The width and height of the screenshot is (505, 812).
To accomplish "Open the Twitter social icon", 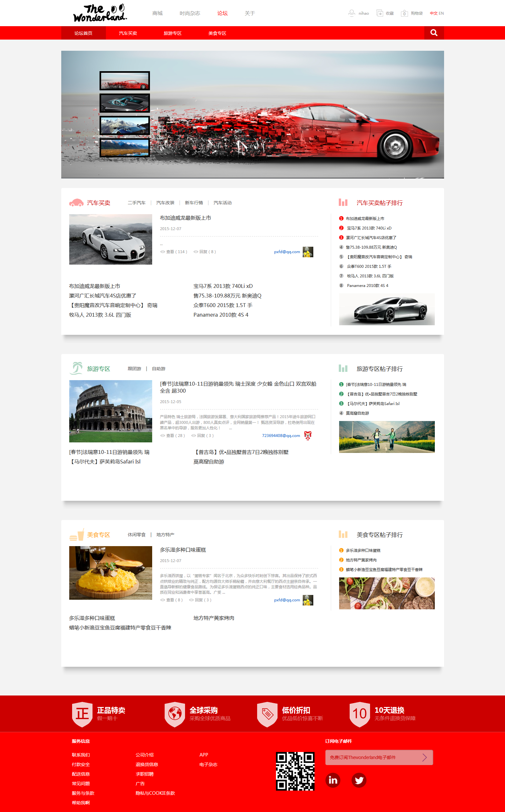I will click(359, 780).
